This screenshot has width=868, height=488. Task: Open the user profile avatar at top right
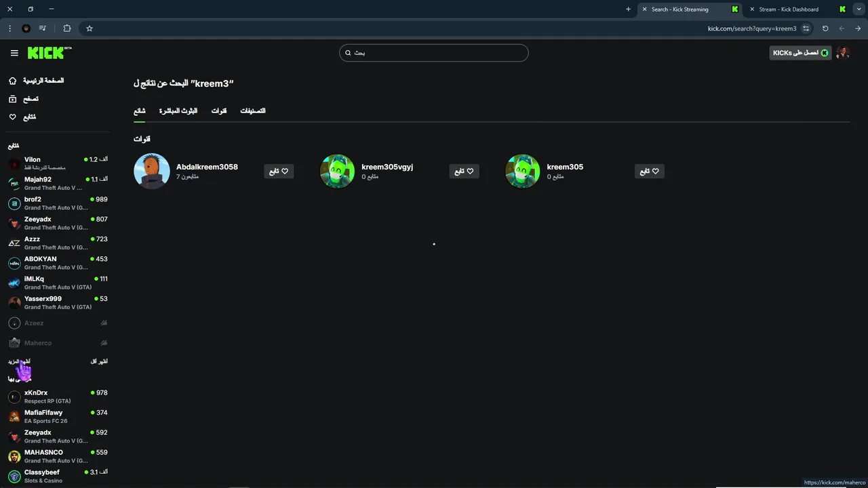843,53
